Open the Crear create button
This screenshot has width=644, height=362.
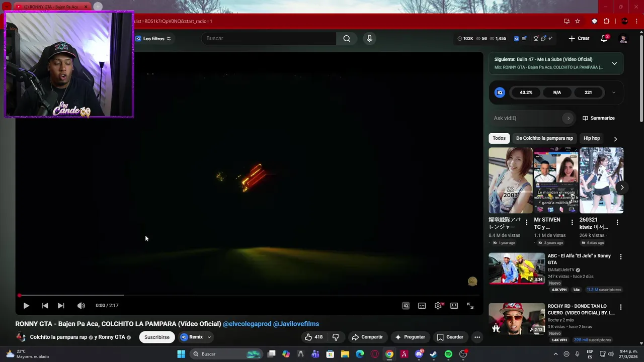point(579,38)
